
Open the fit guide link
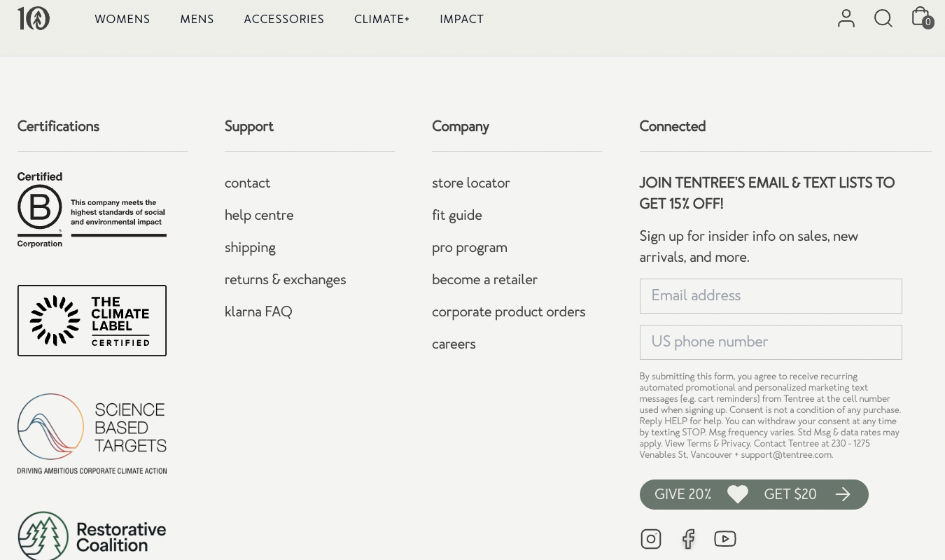click(457, 215)
